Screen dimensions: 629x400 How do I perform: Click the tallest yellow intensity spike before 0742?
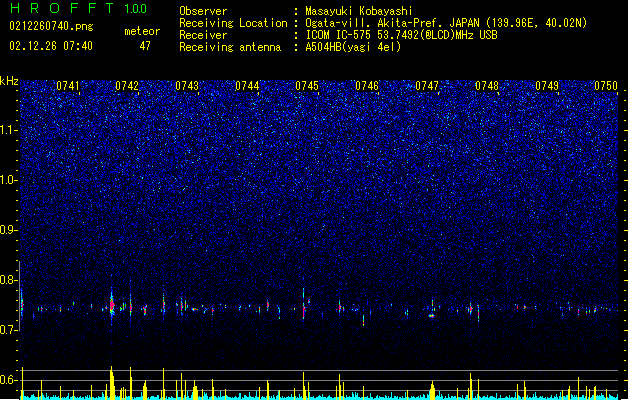(x=112, y=382)
